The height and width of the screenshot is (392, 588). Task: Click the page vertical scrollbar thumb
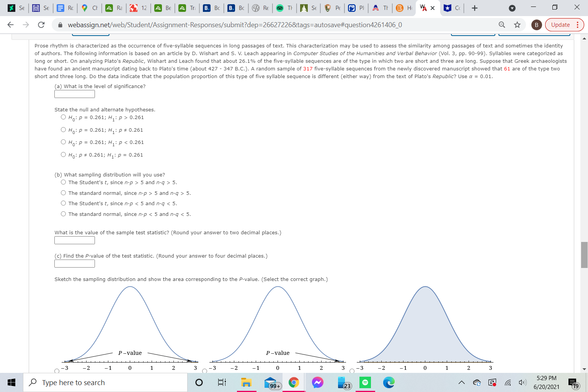point(584,255)
